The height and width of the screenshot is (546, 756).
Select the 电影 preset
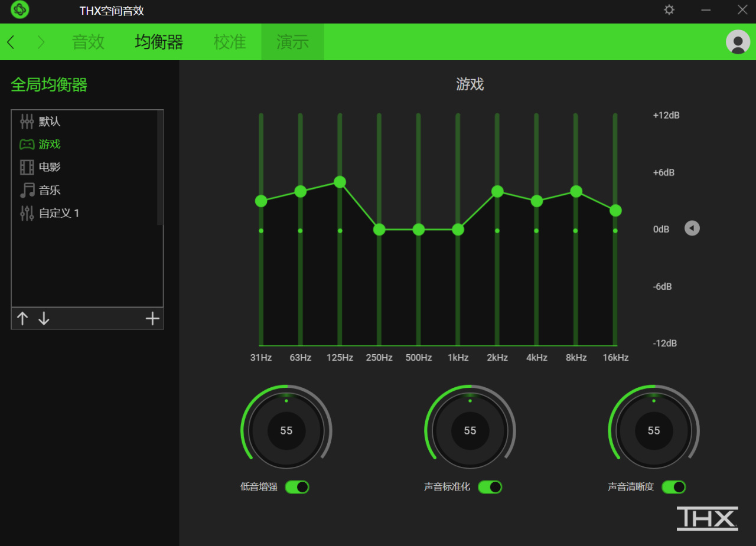pyautogui.click(x=84, y=167)
